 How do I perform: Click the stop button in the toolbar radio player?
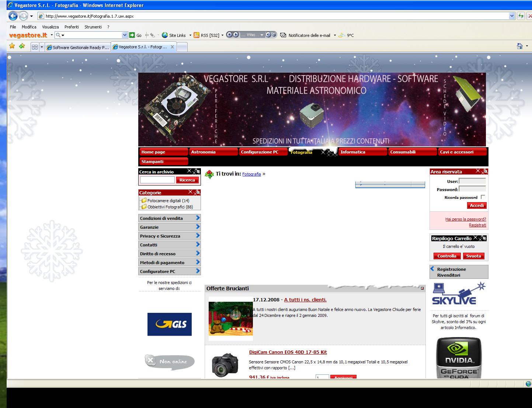pyautogui.click(x=229, y=35)
